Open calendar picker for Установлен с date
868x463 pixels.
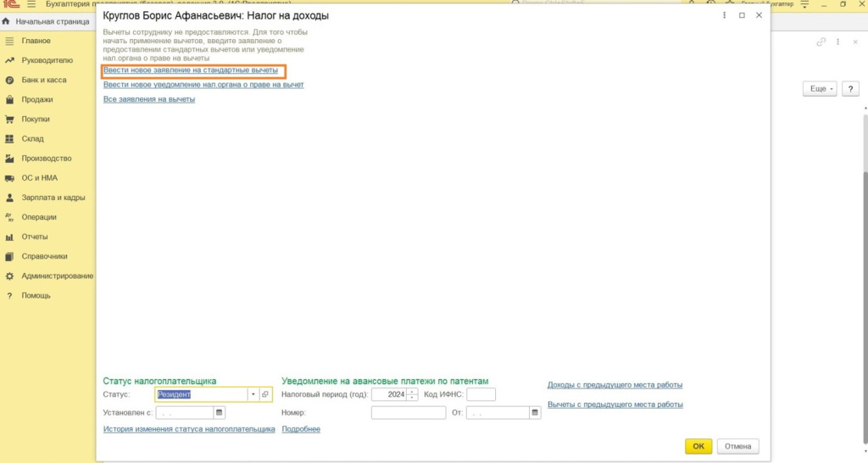(x=220, y=413)
